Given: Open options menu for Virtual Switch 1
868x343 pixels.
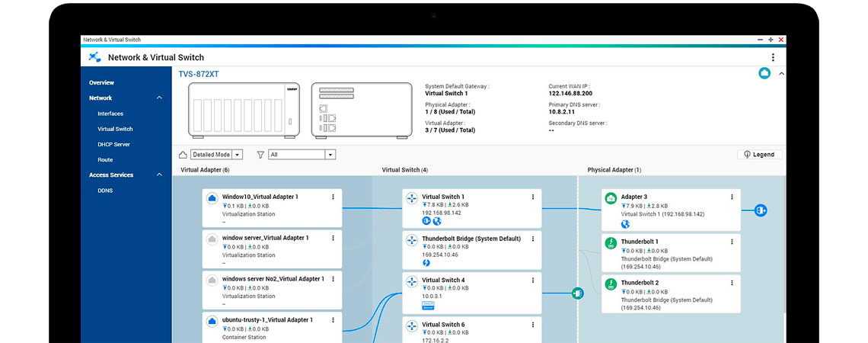Looking at the screenshot, I should [532, 197].
